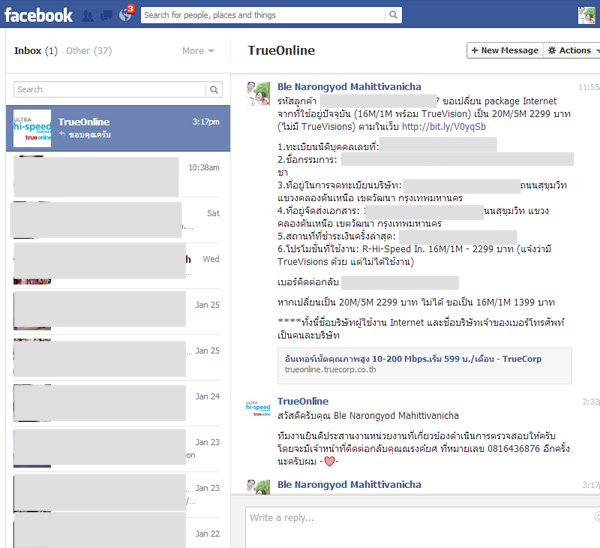
Task: Focus the Write a reply box
Action: click(422, 527)
